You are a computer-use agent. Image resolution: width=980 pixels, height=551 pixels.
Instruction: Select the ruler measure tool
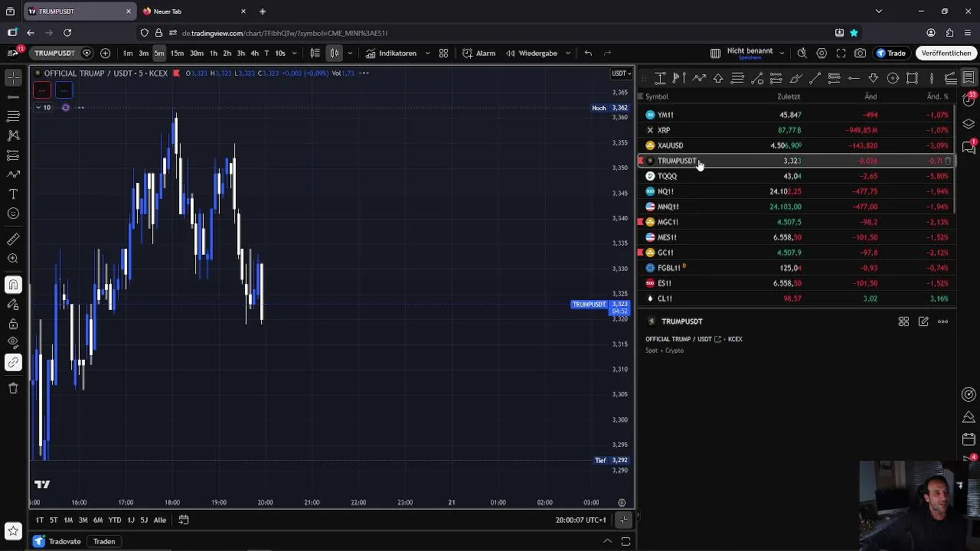[13, 240]
